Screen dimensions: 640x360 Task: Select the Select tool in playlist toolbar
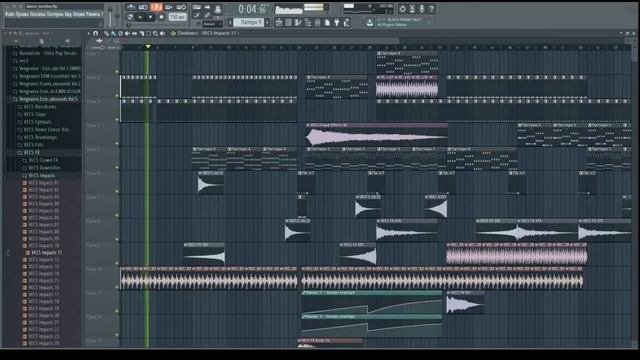(x=149, y=33)
